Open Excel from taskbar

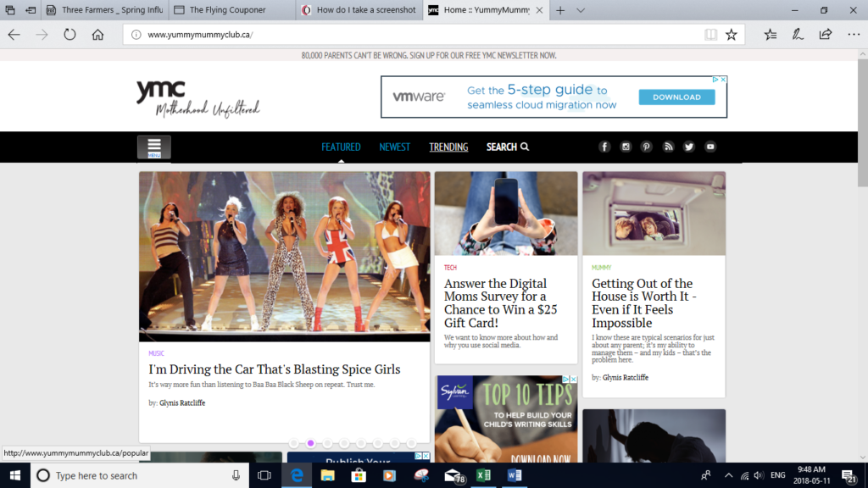(483, 475)
